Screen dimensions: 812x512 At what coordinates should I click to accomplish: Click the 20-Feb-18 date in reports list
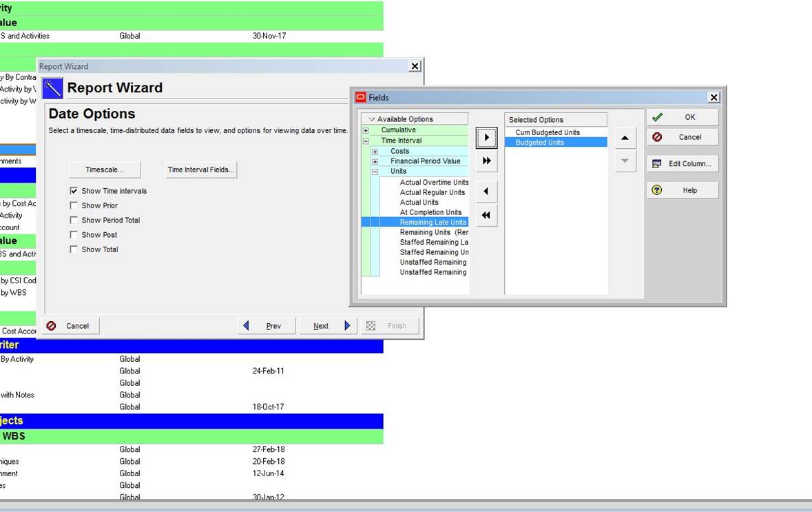pos(268,461)
